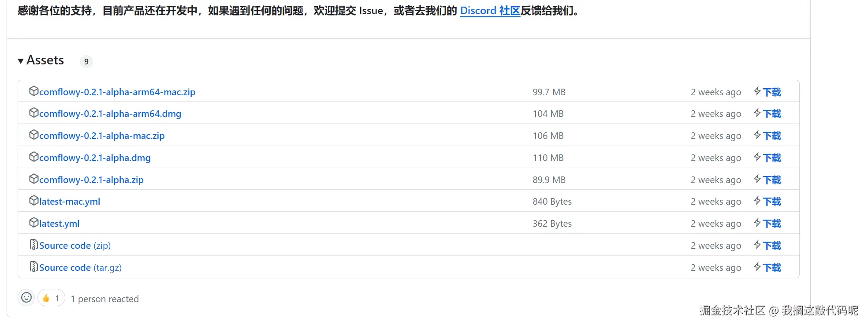Open Source code (zip) link
Image resolution: width=868 pixels, height=326 pixels.
click(75, 246)
